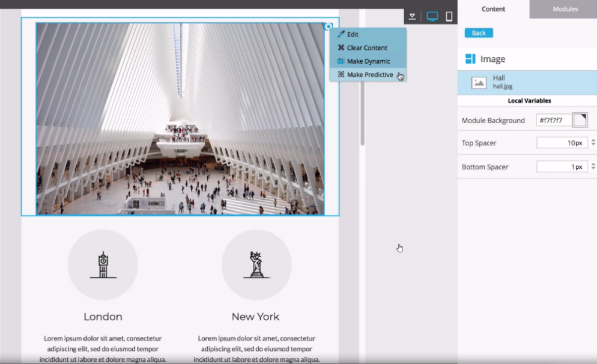The width and height of the screenshot is (597, 364).
Task: Click the Image module layout icon
Action: (470, 59)
